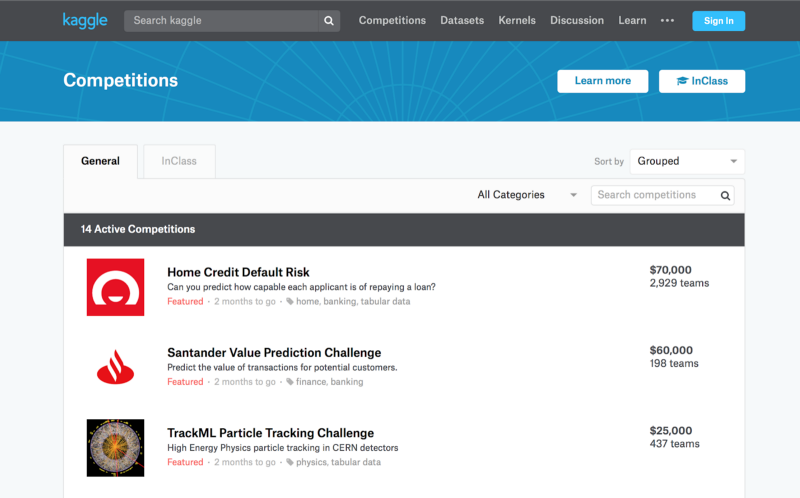Expand the All Categories dropdown

pyautogui.click(x=527, y=195)
